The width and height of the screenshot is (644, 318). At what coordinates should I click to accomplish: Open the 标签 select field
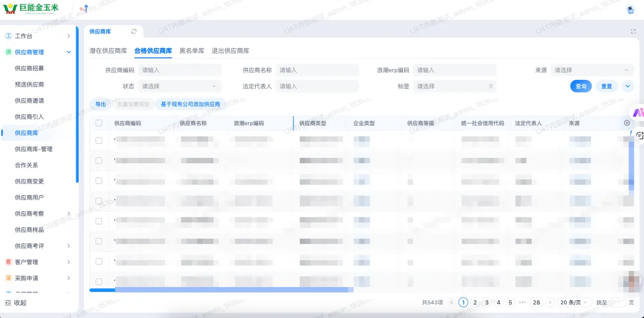(x=454, y=86)
